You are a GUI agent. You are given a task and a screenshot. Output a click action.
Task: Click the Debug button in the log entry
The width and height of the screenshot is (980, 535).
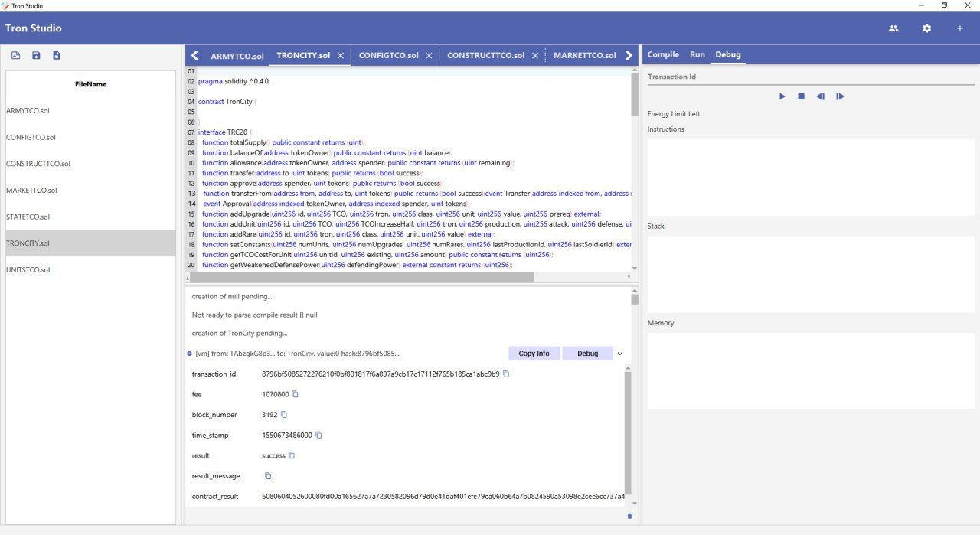click(587, 354)
